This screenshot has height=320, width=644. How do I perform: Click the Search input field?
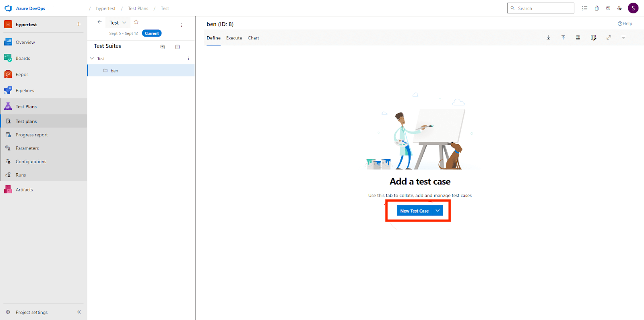point(543,8)
